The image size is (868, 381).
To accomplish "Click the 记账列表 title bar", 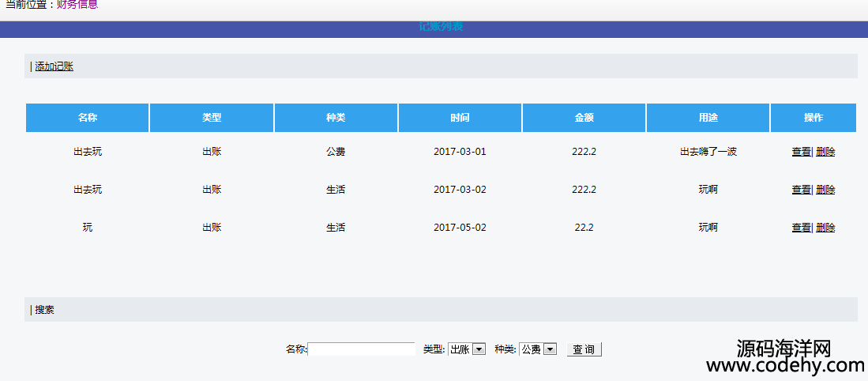I will click(441, 28).
